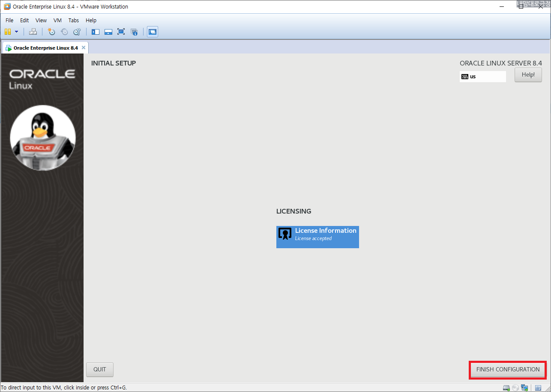Open the Tabs menu
551x392 pixels.
(x=74, y=20)
